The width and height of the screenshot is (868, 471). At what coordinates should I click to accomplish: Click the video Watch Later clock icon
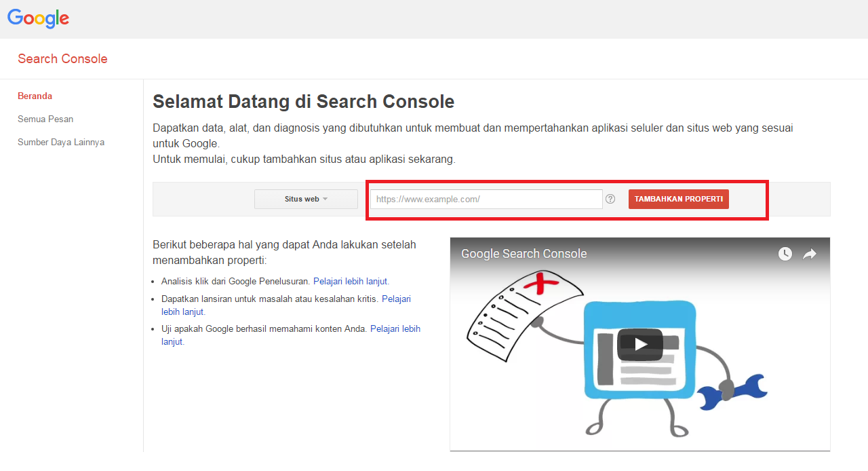(785, 254)
